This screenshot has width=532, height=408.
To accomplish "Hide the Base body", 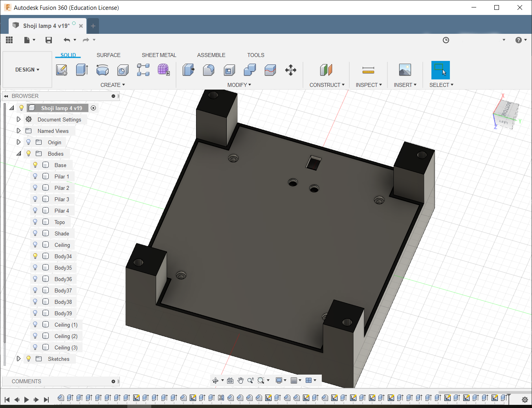I will click(x=35, y=165).
